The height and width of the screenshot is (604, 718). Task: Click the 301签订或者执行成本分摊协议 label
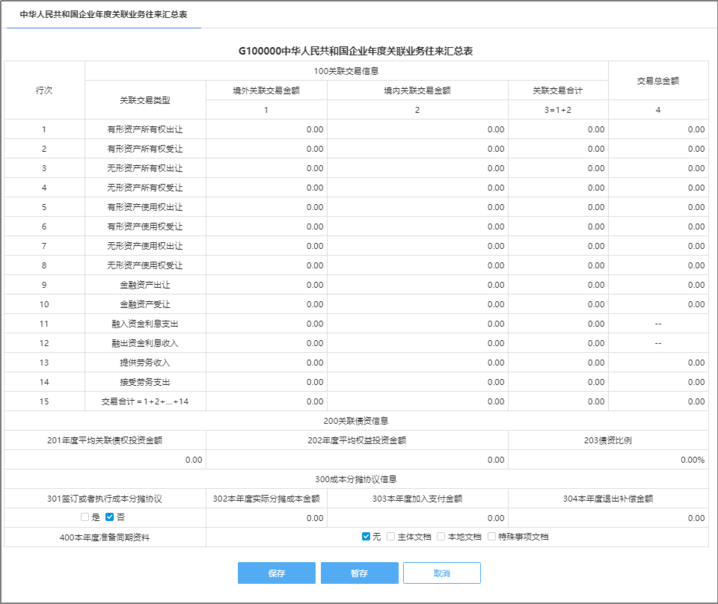point(104,499)
